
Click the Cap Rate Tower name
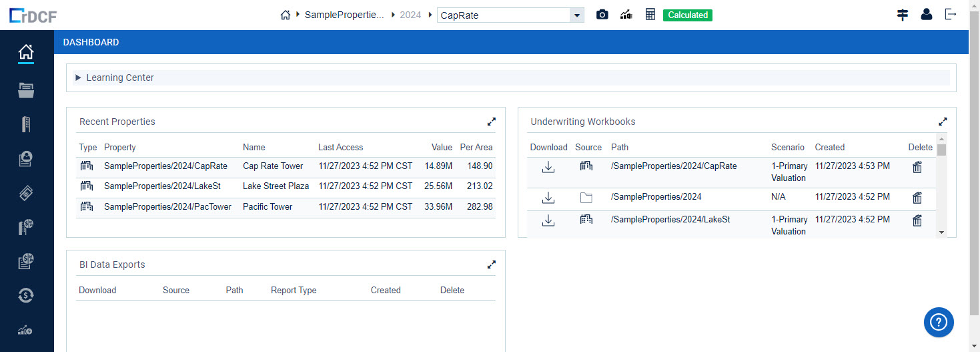[x=273, y=166]
